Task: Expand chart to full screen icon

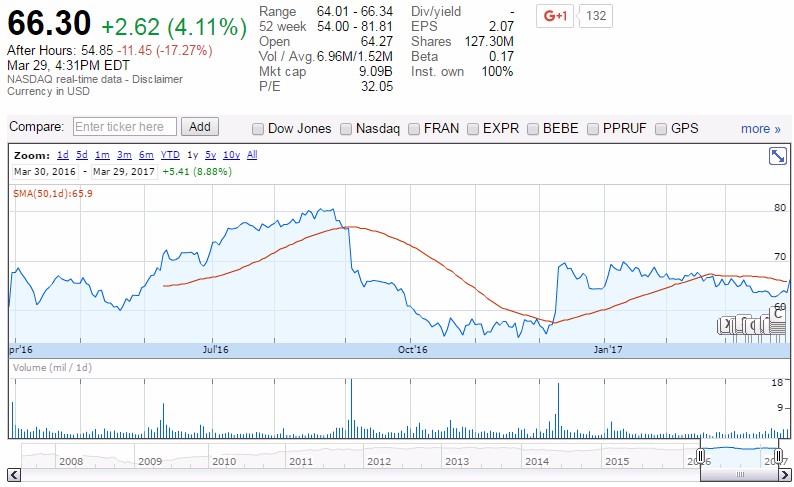Action: click(x=777, y=156)
